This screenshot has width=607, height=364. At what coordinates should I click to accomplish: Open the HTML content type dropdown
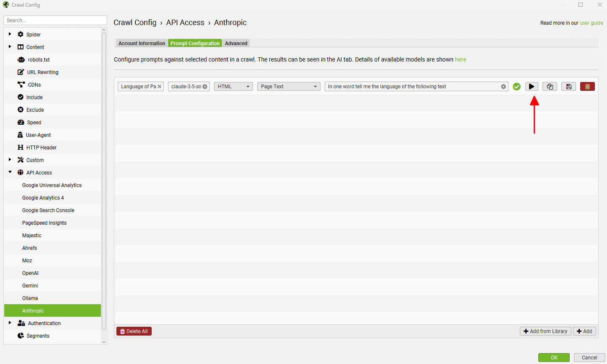(x=233, y=87)
